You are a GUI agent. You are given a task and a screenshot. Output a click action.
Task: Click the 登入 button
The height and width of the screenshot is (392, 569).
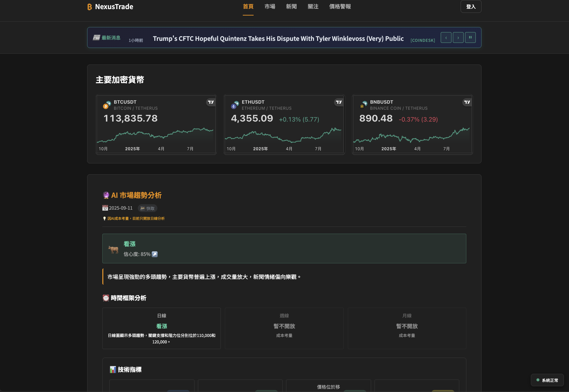pyautogui.click(x=471, y=6)
